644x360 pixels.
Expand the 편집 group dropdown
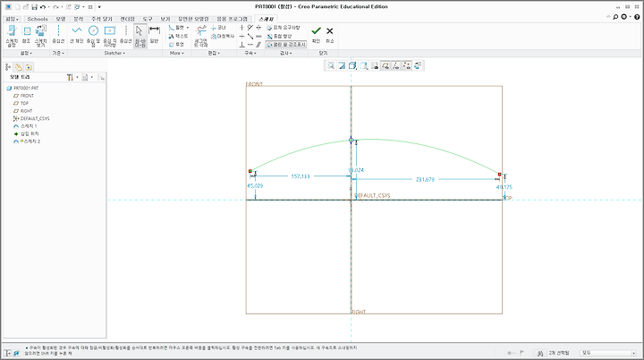[x=214, y=53]
